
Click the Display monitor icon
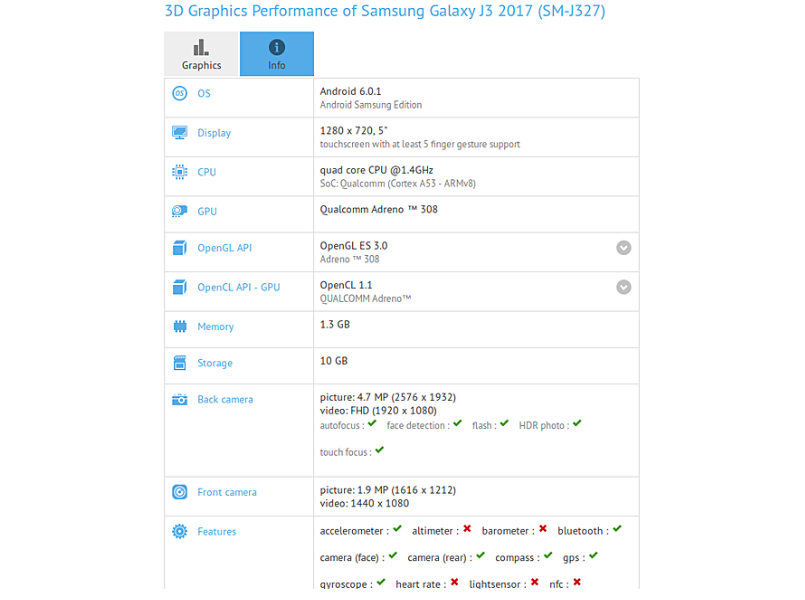pos(180,133)
